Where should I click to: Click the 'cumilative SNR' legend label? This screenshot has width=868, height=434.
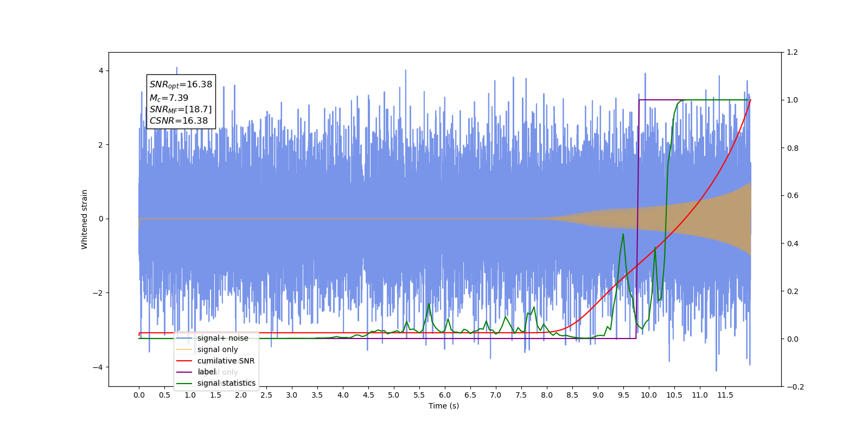226,361
